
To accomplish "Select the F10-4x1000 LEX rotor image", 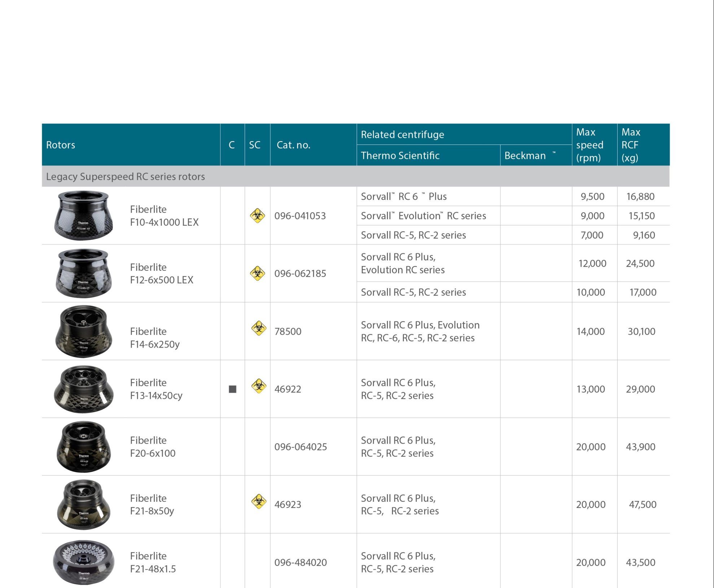I will pyautogui.click(x=83, y=215).
